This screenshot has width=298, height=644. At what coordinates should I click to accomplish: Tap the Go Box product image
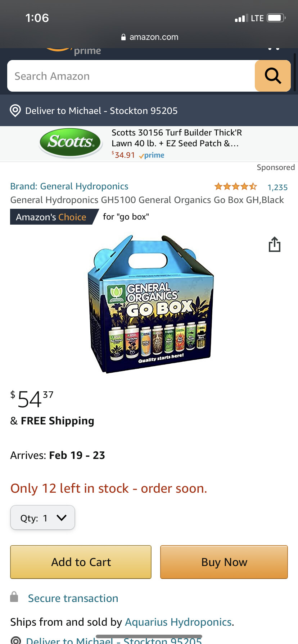click(151, 304)
